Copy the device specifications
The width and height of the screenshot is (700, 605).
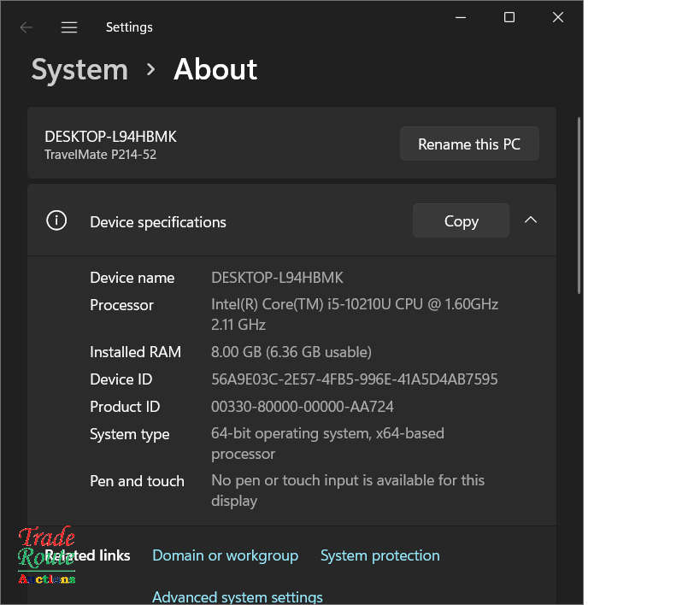[x=461, y=221]
